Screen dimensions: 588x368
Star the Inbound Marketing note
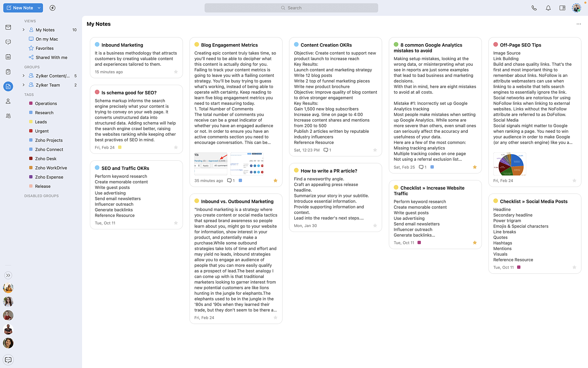pos(176,72)
